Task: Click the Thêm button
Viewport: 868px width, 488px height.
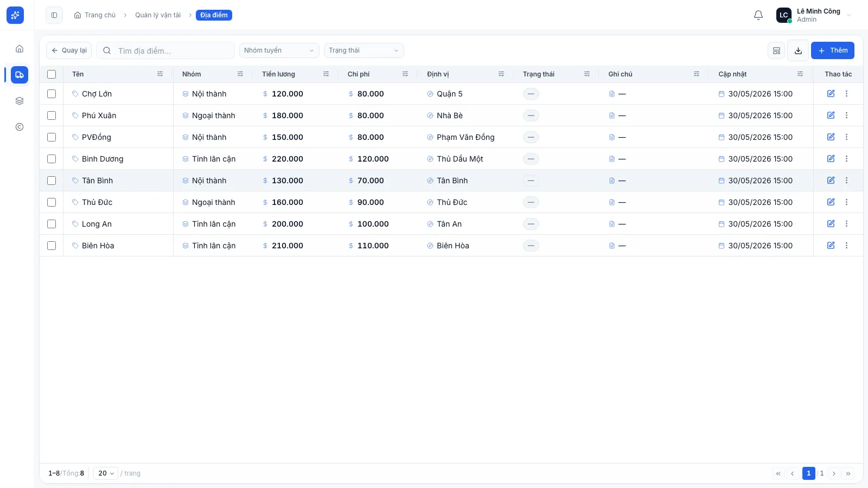Action: coord(833,50)
